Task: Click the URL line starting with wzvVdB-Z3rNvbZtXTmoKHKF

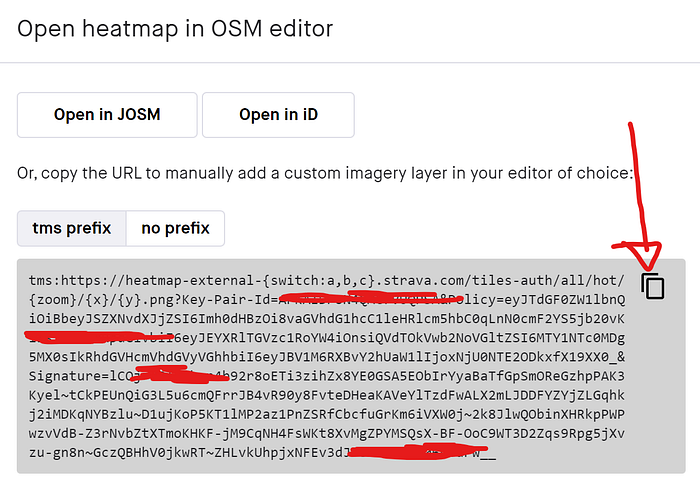Action: point(327,433)
